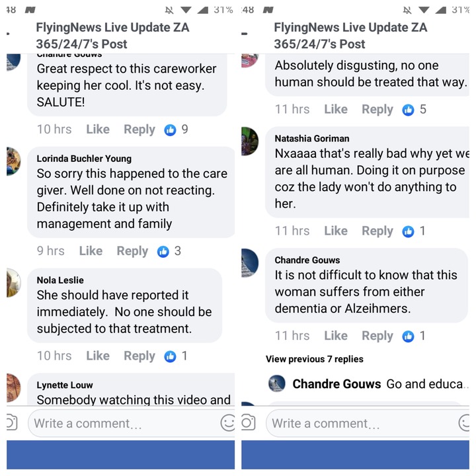Image resolution: width=476 pixels, height=476 pixels.
Task: Open Natashia Goriman's profile picture
Action: (249, 141)
